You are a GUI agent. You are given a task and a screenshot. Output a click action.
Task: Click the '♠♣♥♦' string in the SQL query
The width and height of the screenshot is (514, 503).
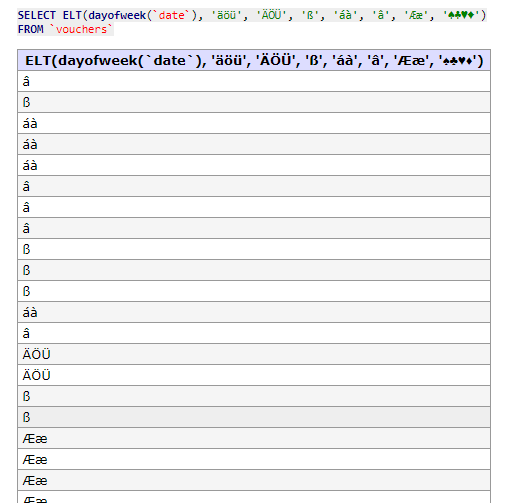pyautogui.click(x=461, y=15)
